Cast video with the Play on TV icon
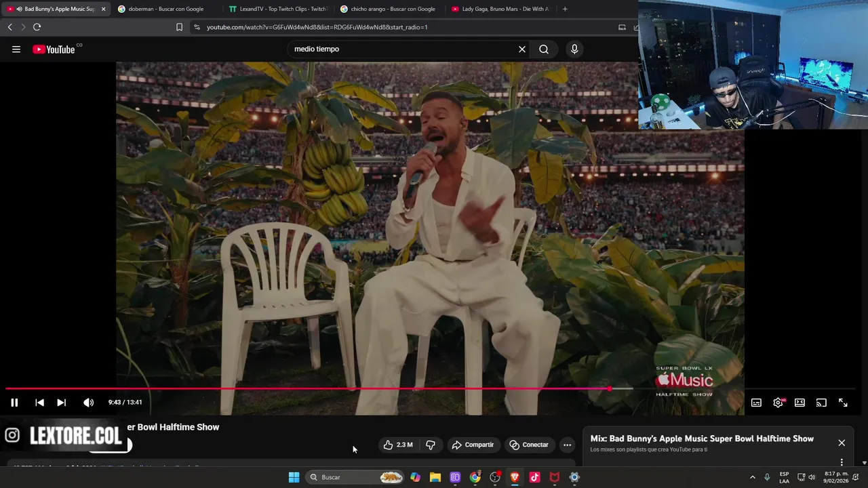Screen dimensions: 868x488 [821, 403]
